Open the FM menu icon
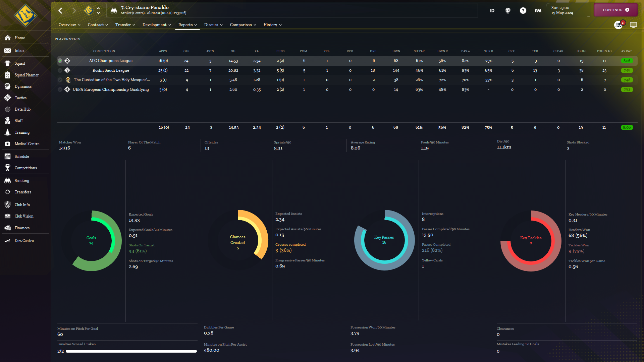The width and height of the screenshot is (644, 362). click(x=538, y=11)
